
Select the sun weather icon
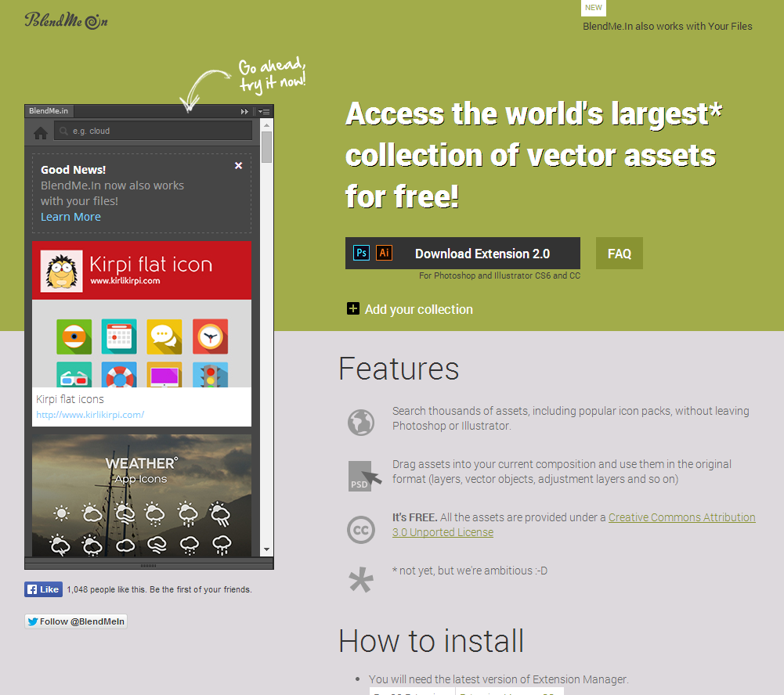(62, 513)
